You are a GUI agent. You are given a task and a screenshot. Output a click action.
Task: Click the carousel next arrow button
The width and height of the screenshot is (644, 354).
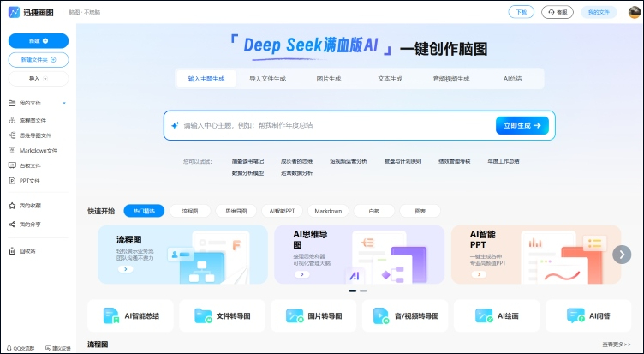click(622, 255)
